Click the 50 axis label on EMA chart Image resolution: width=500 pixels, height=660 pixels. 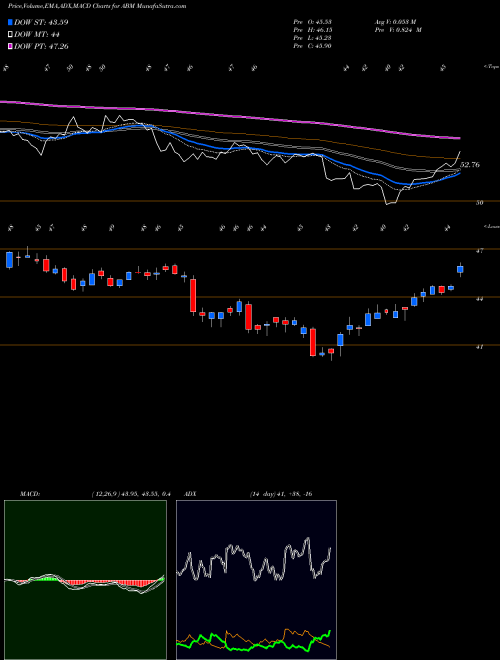coord(479,202)
